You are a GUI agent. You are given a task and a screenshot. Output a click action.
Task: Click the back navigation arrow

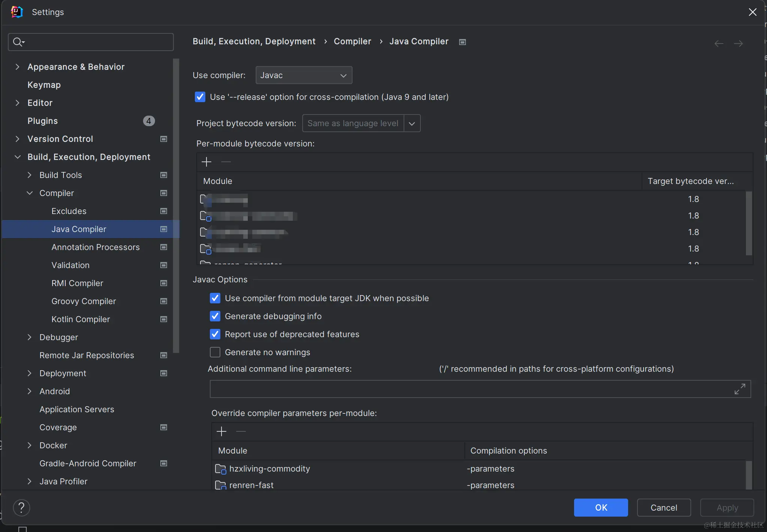click(719, 44)
